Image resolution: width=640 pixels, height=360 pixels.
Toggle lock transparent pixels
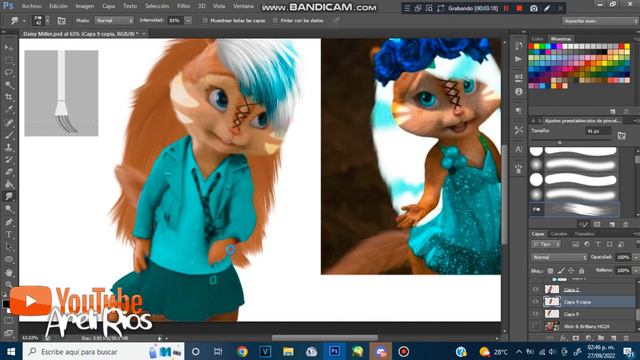click(550, 271)
